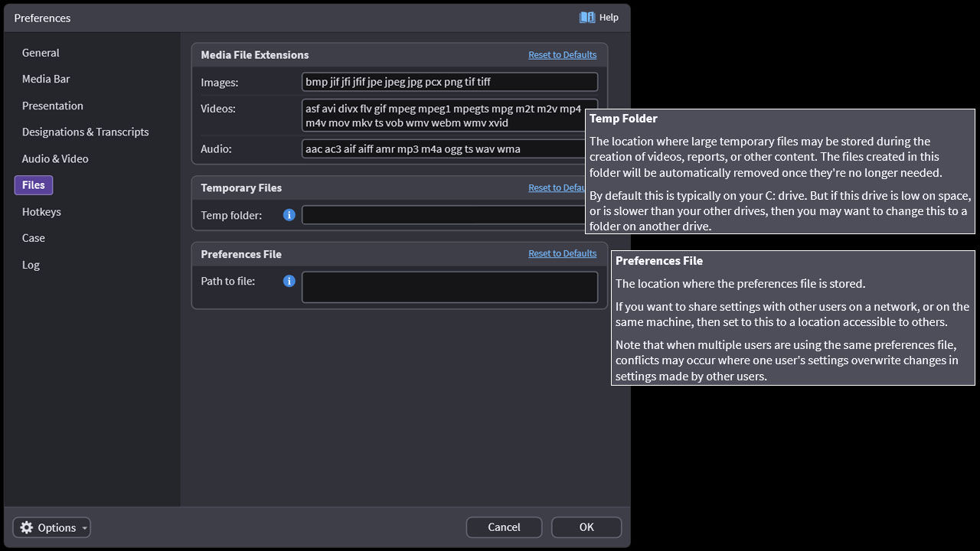
Task: Select the Presentation category
Action: [53, 106]
